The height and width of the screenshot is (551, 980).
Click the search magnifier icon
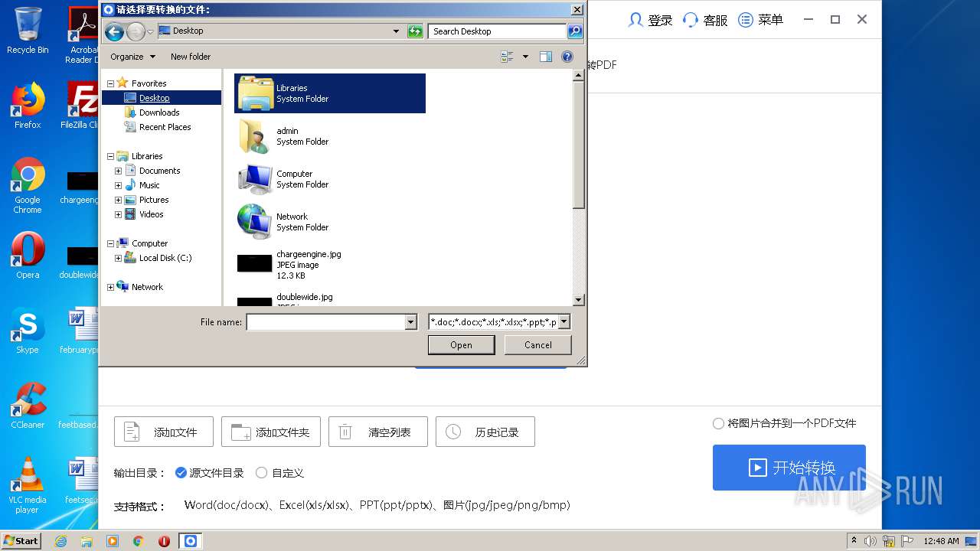coord(575,31)
